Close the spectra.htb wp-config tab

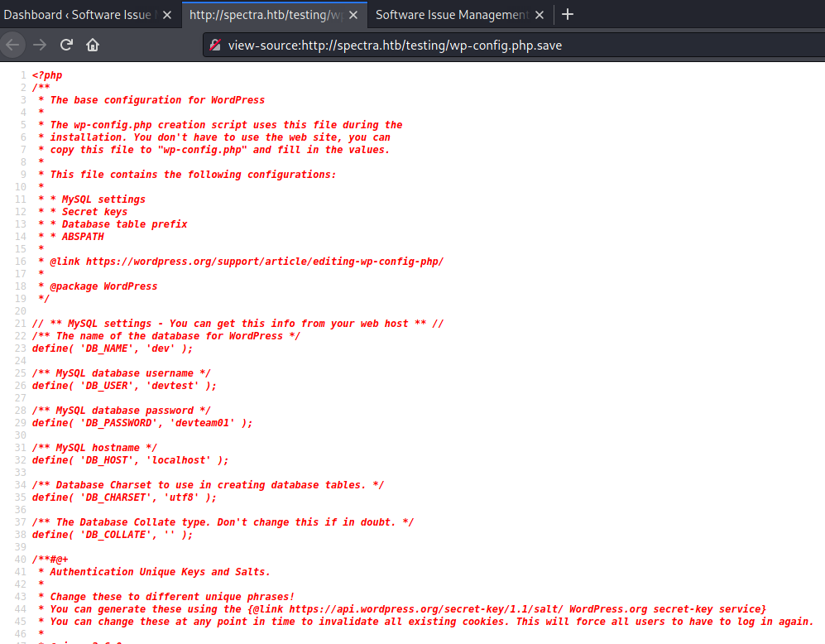pos(353,15)
